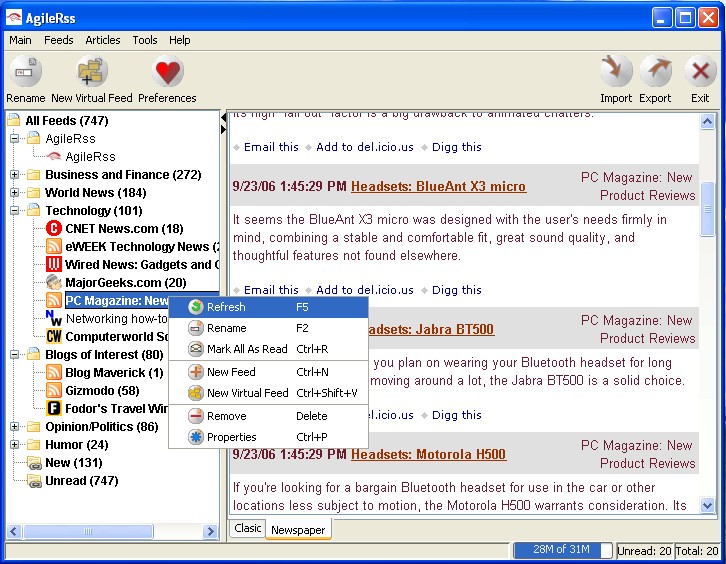726x564 pixels.
Task: Open the Feeds menu
Action: point(58,40)
